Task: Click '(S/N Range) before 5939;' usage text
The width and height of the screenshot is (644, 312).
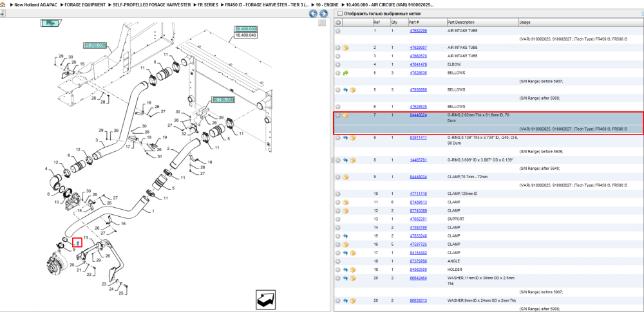Action: (542, 151)
